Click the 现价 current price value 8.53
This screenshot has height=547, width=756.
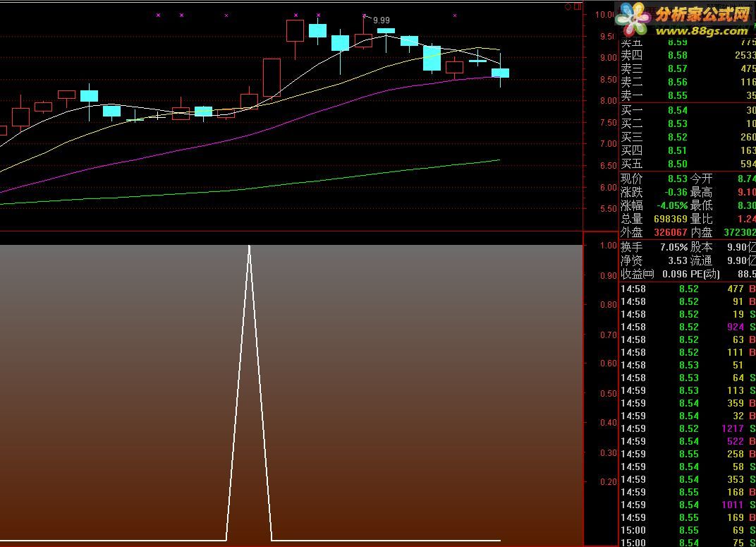(x=678, y=179)
